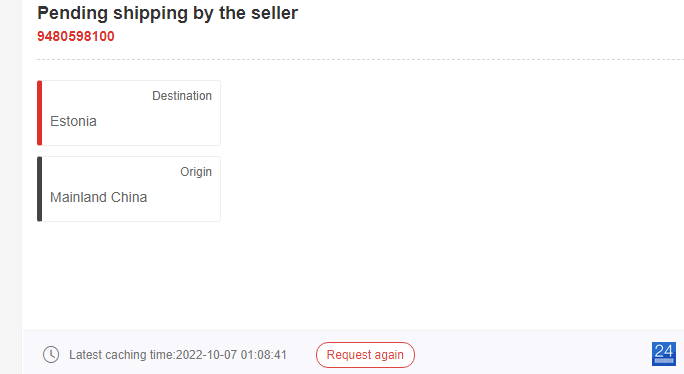Click the Pending shipping by the seller heading
Screen dimensions: 684x374
(x=168, y=13)
